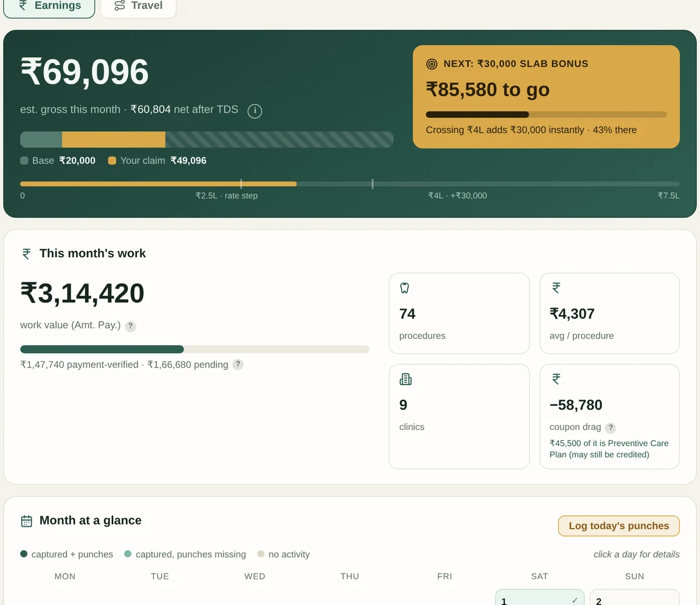Image resolution: width=700 pixels, height=605 pixels.
Task: Click help icon next to work value (Amt. Pay.)
Action: [131, 326]
